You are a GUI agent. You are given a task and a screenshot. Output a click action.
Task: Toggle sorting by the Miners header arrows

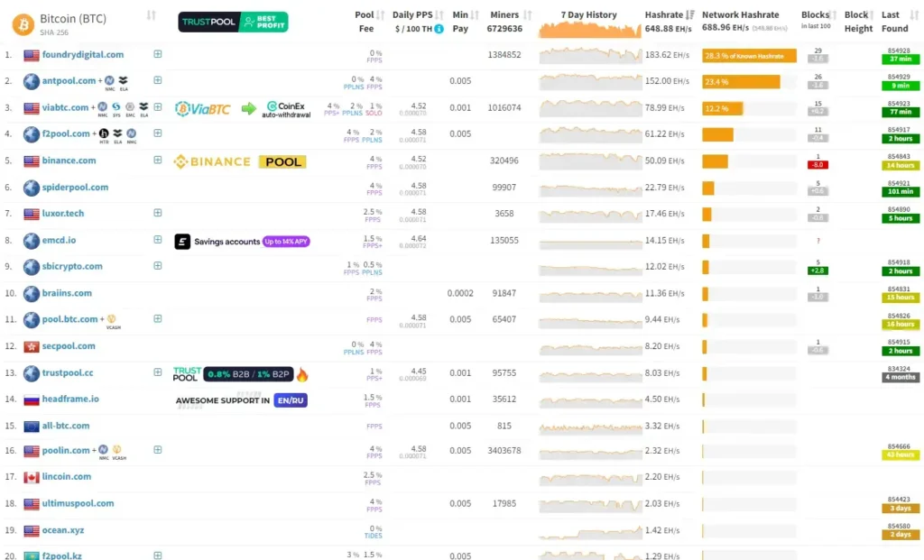(530, 14)
